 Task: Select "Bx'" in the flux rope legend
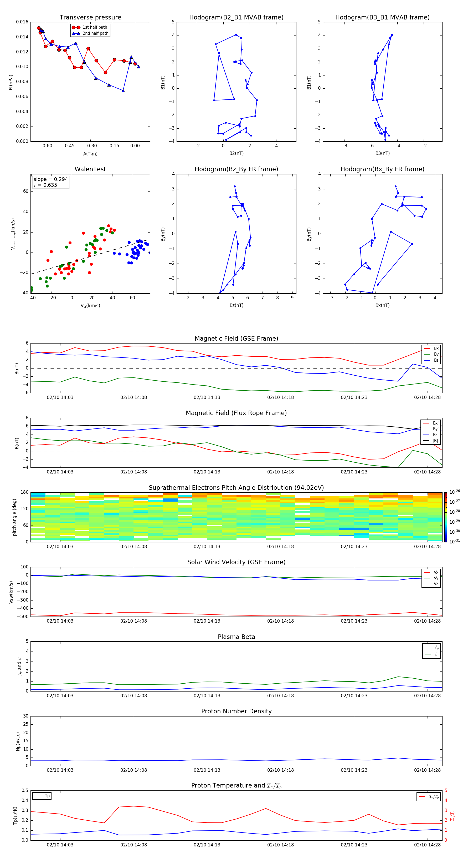click(x=431, y=423)
